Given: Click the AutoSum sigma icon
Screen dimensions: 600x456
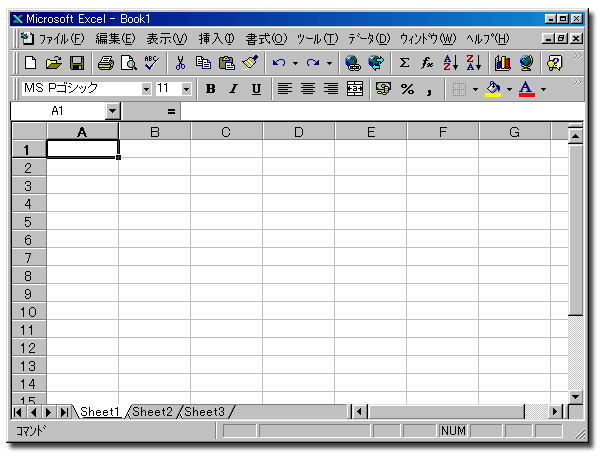Looking at the screenshot, I should coord(404,63).
